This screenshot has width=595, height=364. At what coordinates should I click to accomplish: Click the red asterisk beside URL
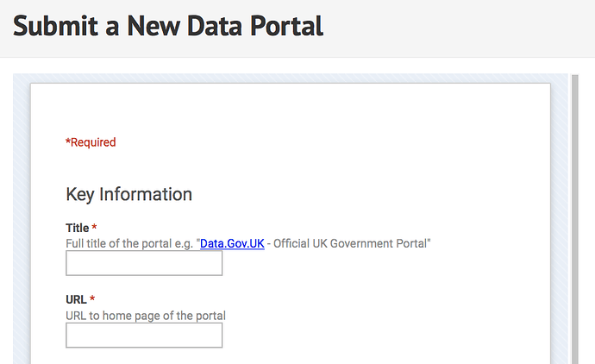coord(93,300)
